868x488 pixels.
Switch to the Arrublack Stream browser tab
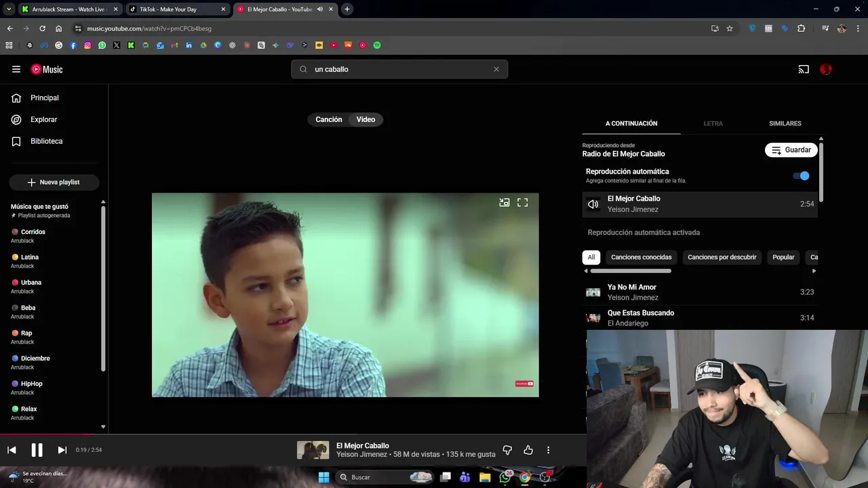[70, 9]
